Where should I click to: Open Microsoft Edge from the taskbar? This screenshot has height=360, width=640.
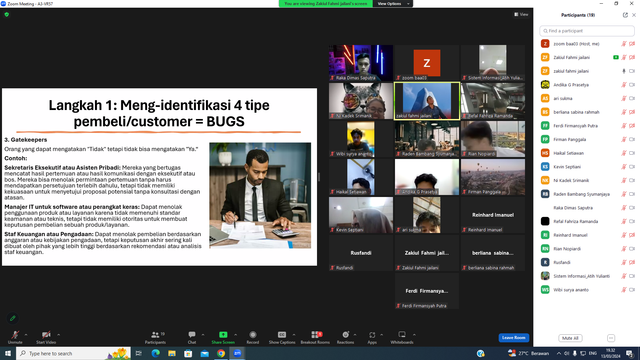[156, 353]
